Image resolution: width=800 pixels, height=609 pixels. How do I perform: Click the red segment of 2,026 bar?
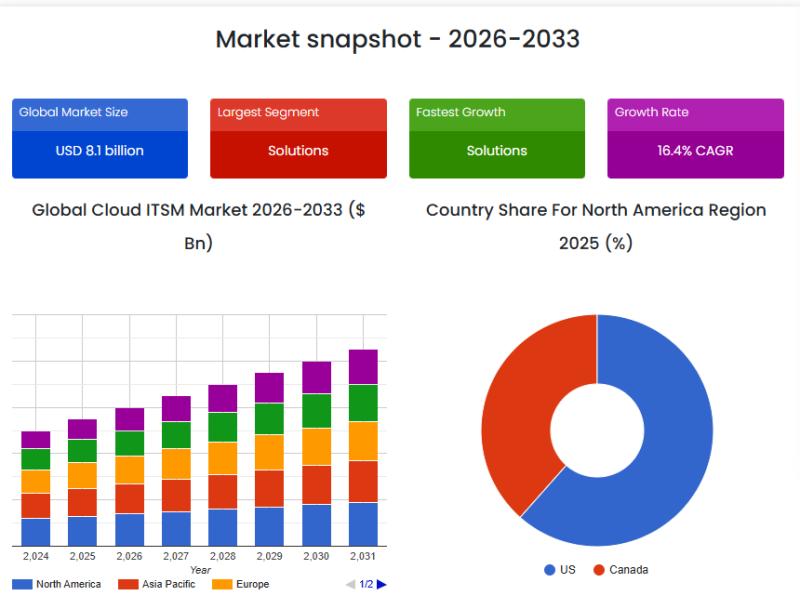pyautogui.click(x=129, y=498)
